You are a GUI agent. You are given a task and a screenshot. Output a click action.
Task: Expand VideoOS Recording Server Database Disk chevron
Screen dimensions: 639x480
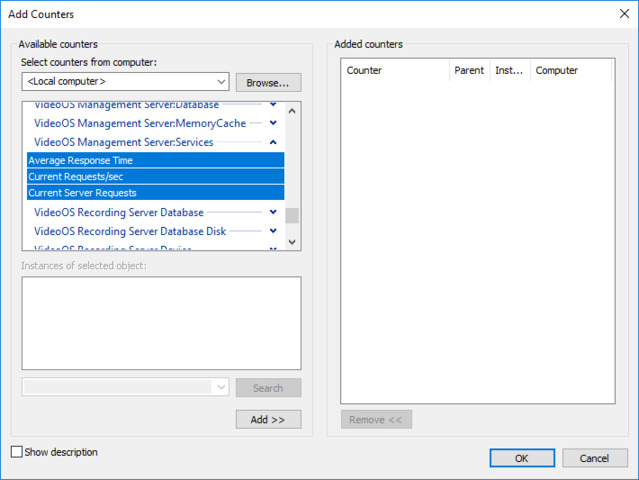(x=272, y=231)
